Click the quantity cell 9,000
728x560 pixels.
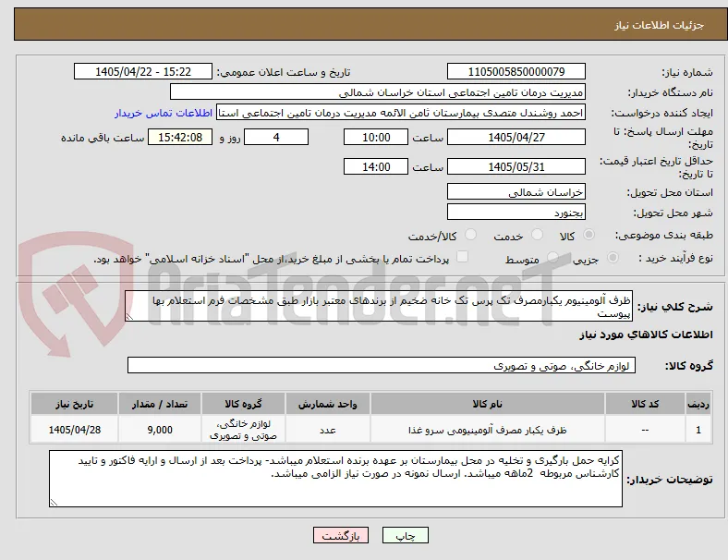click(160, 430)
